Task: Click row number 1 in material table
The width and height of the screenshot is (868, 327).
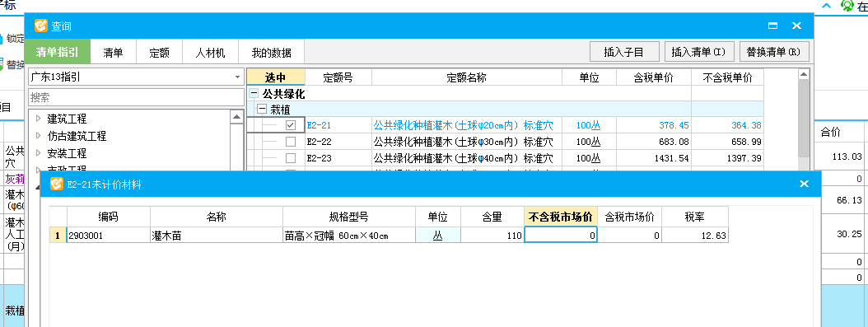Action: click(58, 236)
